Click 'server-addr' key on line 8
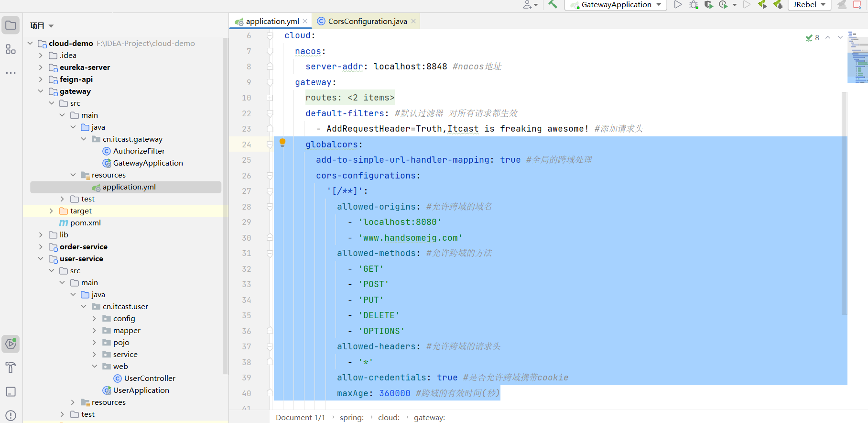 [x=335, y=67]
